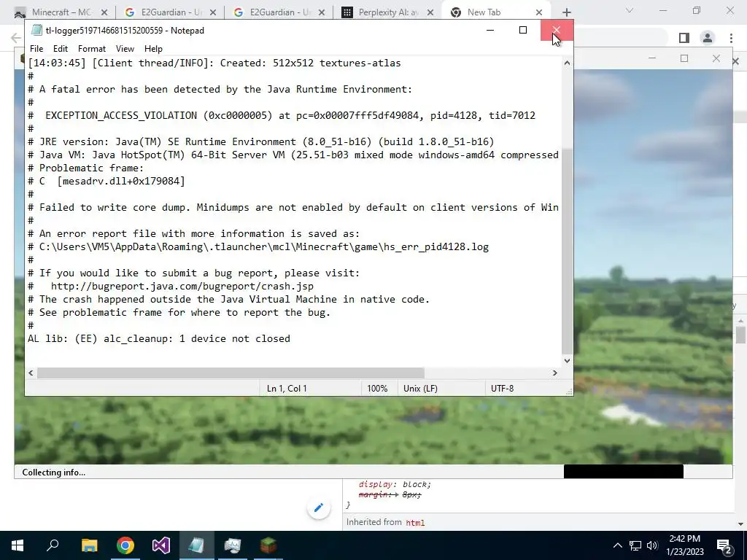Click Chrome tab search chevron
This screenshot has height=560, width=747.
coord(630,10)
